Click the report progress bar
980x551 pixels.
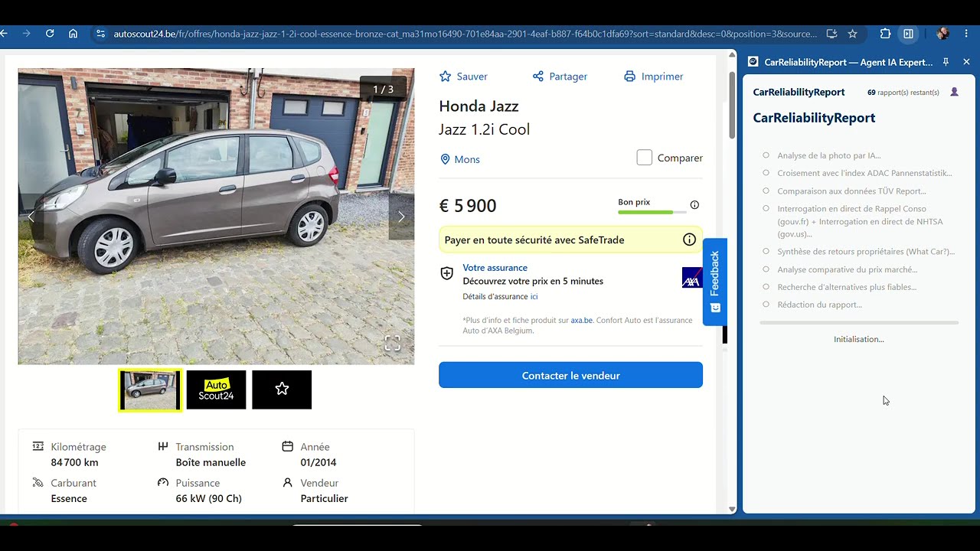pos(859,323)
